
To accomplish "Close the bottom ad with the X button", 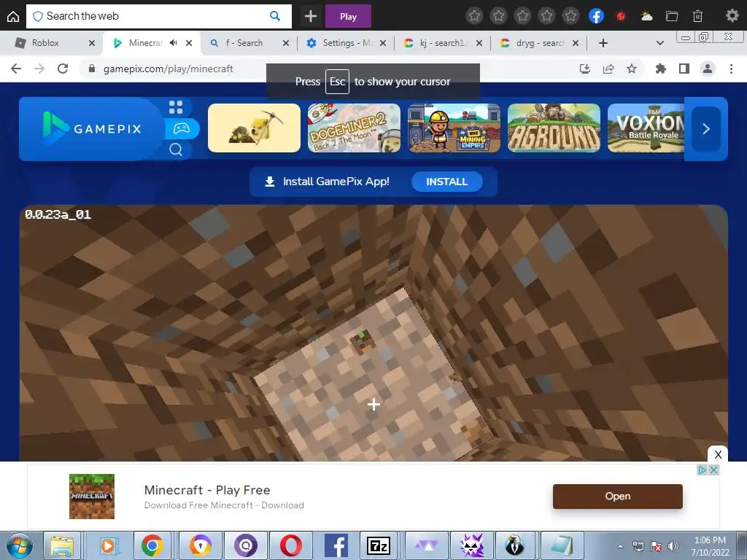I will (x=718, y=454).
